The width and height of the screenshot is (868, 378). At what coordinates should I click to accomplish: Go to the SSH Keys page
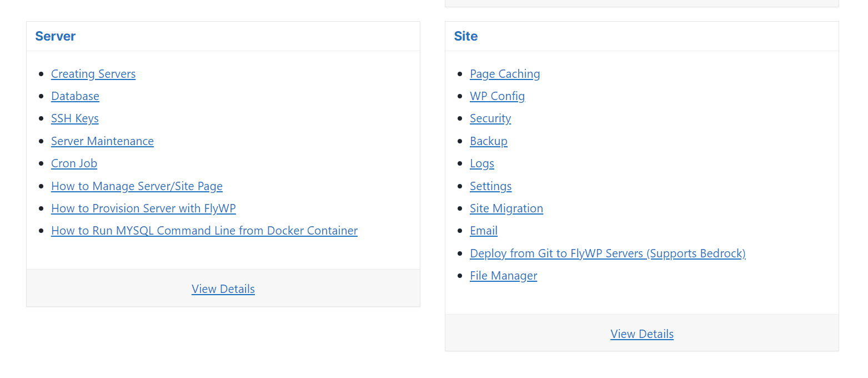(75, 118)
